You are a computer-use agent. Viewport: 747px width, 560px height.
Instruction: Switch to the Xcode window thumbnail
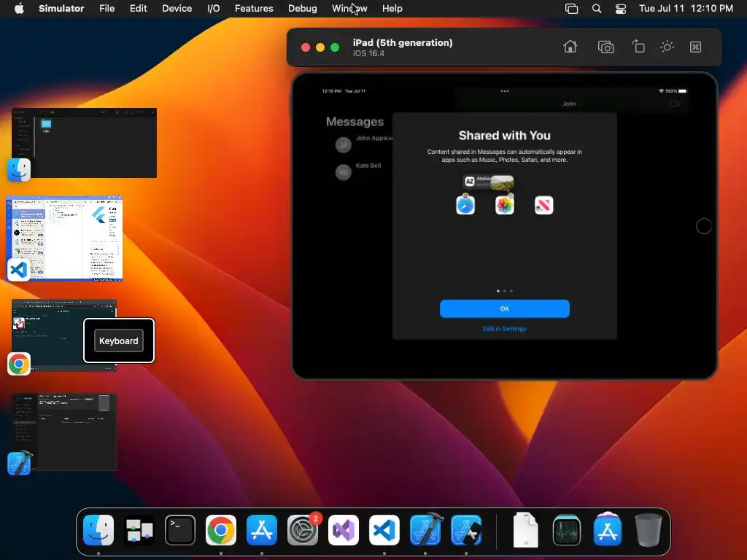tap(64, 432)
